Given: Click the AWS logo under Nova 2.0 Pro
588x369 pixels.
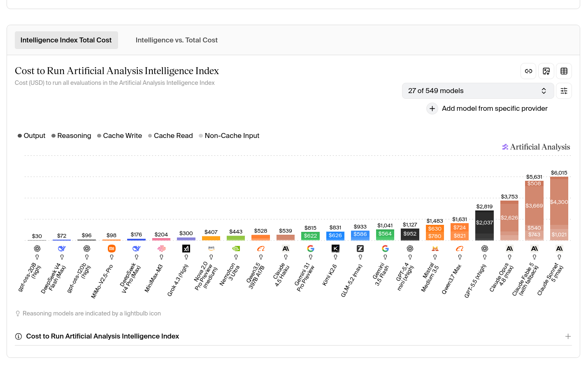Looking at the screenshot, I should tap(211, 248).
